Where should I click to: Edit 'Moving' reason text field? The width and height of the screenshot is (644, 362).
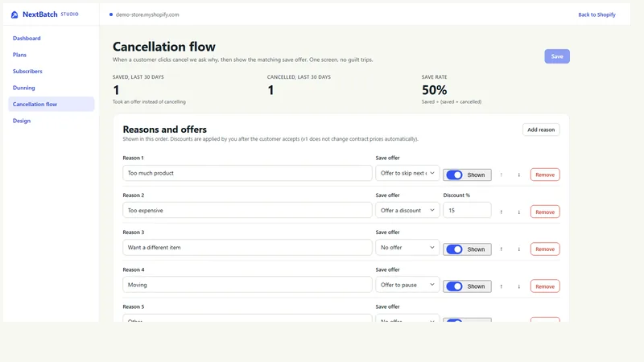247,285
